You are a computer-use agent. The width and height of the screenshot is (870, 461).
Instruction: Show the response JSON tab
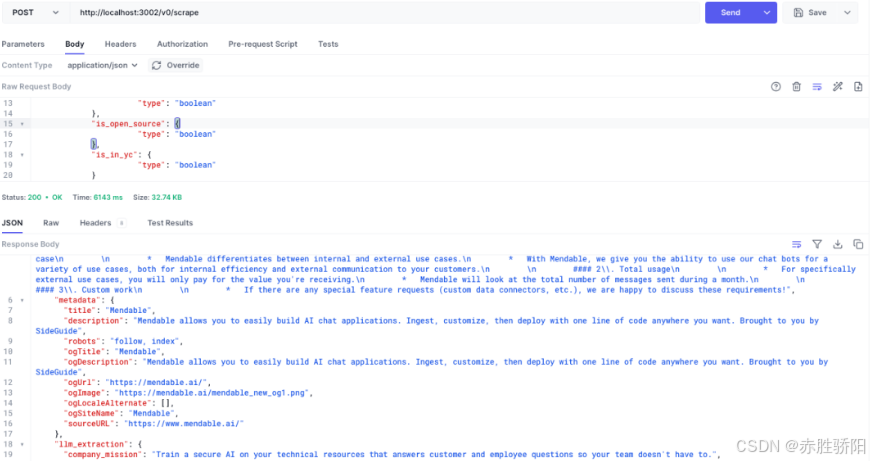click(12, 222)
